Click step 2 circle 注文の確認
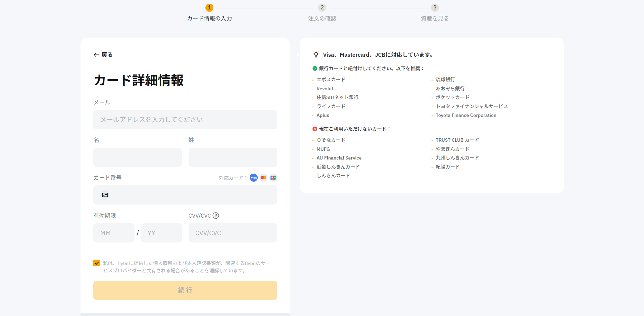 [322, 7]
